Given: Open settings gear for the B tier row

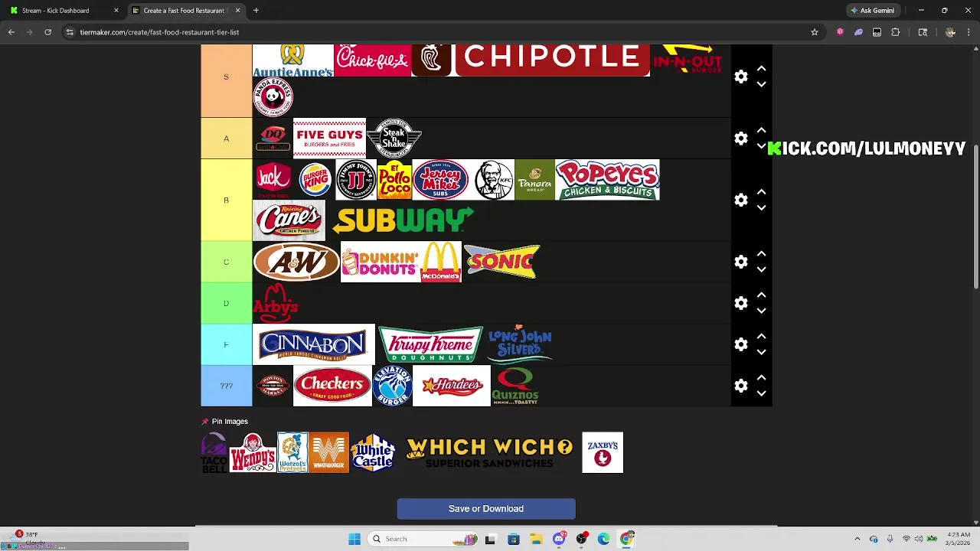Looking at the screenshot, I should (x=741, y=201).
